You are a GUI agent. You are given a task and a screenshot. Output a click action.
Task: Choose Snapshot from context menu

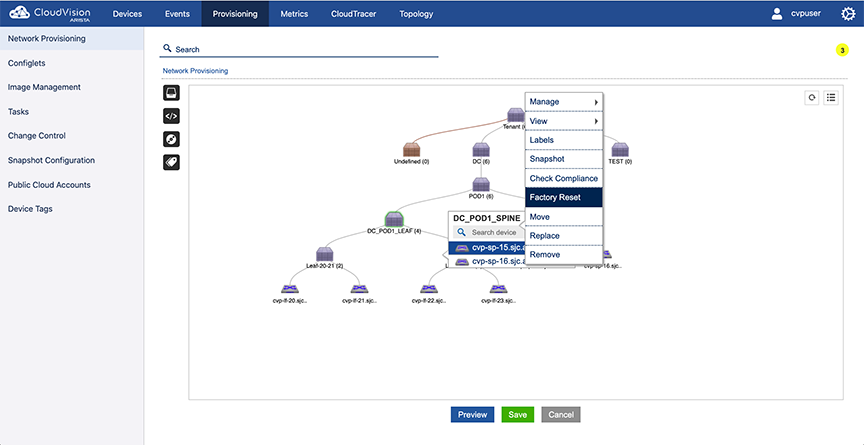pyautogui.click(x=564, y=159)
